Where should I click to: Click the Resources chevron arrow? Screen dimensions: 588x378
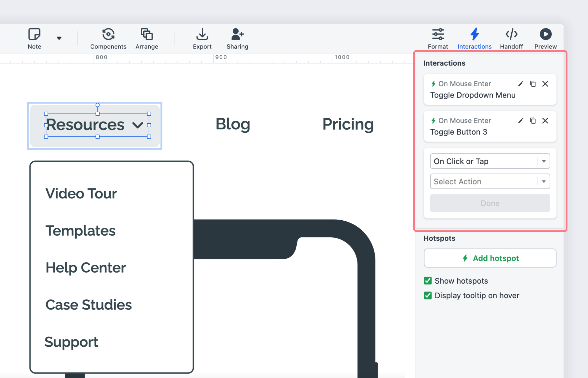click(138, 125)
